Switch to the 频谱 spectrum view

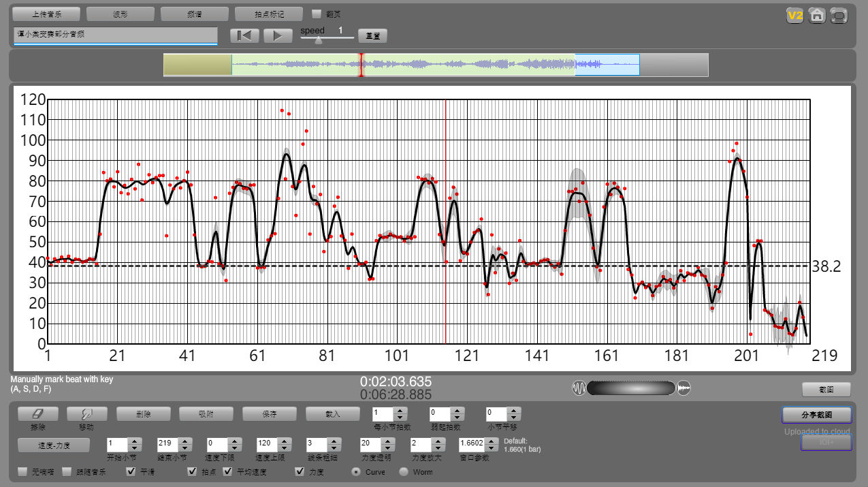coord(194,14)
